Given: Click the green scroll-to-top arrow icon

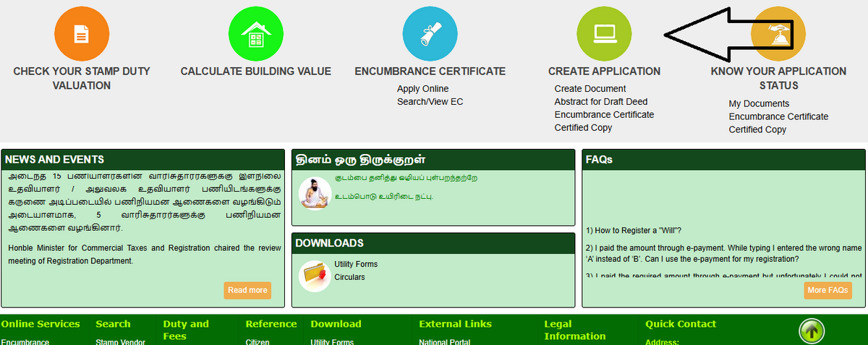Looking at the screenshot, I should point(812,332).
